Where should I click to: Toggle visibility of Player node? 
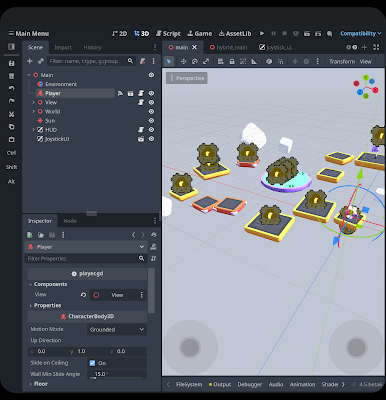point(151,93)
